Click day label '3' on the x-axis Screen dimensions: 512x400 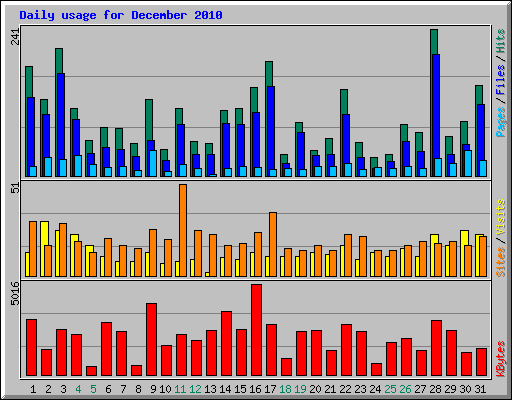pos(63,389)
